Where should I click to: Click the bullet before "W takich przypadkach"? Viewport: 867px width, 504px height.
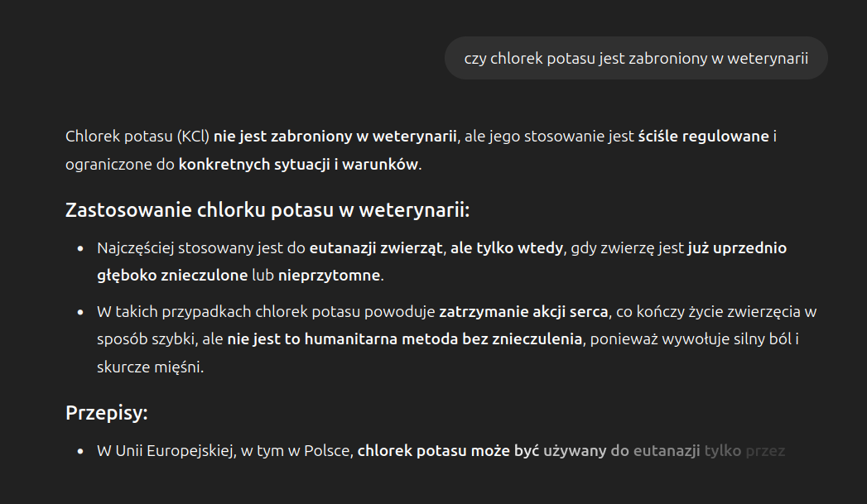tap(80, 312)
